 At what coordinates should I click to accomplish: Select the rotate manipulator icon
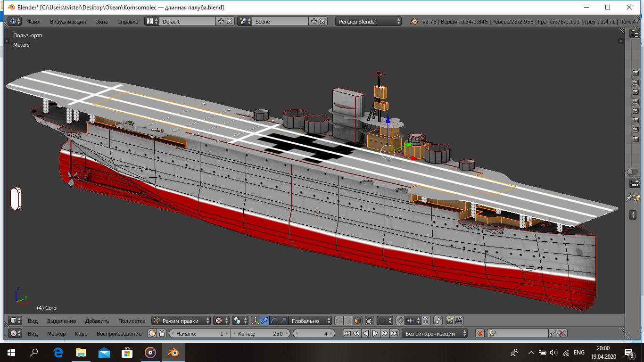click(274, 321)
